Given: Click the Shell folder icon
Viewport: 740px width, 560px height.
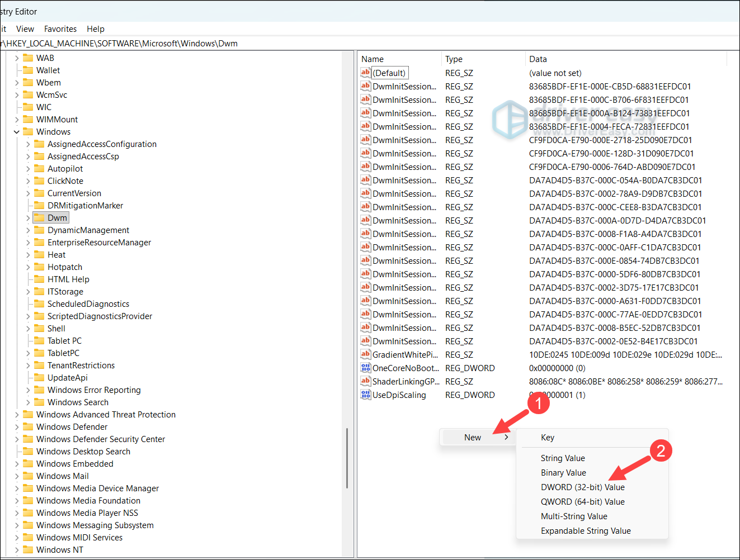Looking at the screenshot, I should pos(39,328).
